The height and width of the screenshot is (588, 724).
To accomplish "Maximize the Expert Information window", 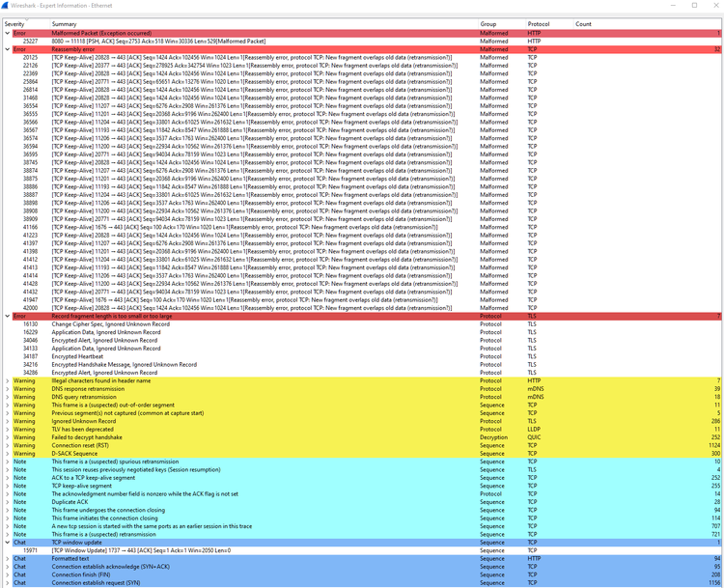I will [x=694, y=6].
